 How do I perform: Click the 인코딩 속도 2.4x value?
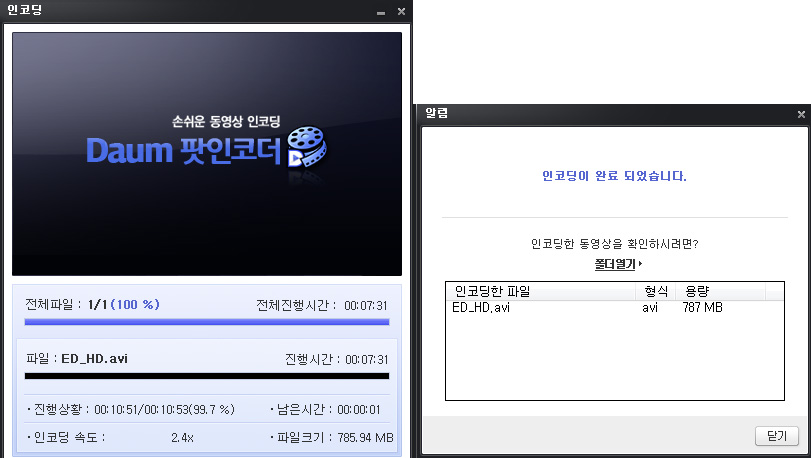click(182, 438)
